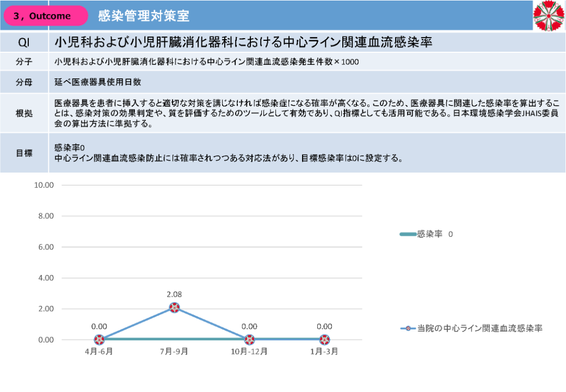The image size is (566, 392).
Task: Click the red flower hospital logo
Action: (x=548, y=15)
